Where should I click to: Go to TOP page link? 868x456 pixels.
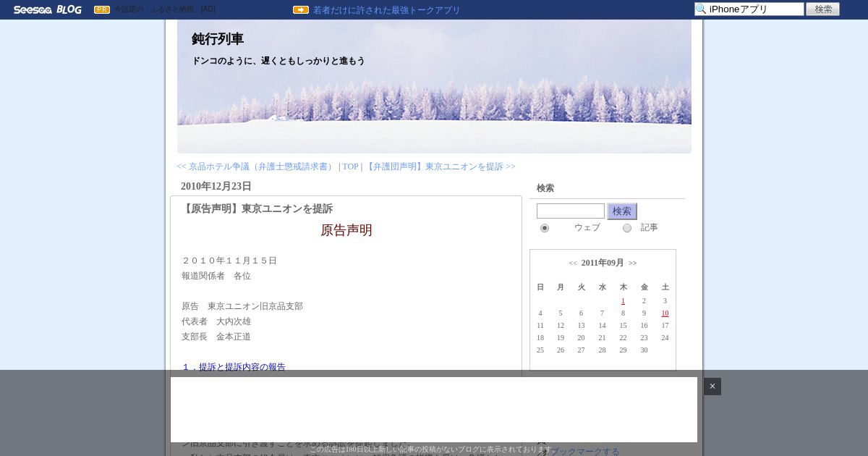pos(350,166)
